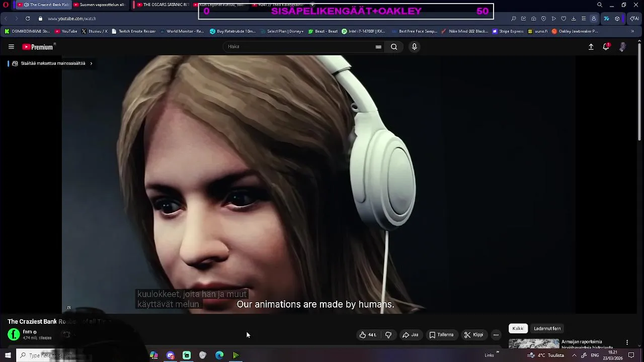Switch to The Craziest Bank Robbery tab
Image resolution: width=644 pixels, height=362 pixels.
44,5
